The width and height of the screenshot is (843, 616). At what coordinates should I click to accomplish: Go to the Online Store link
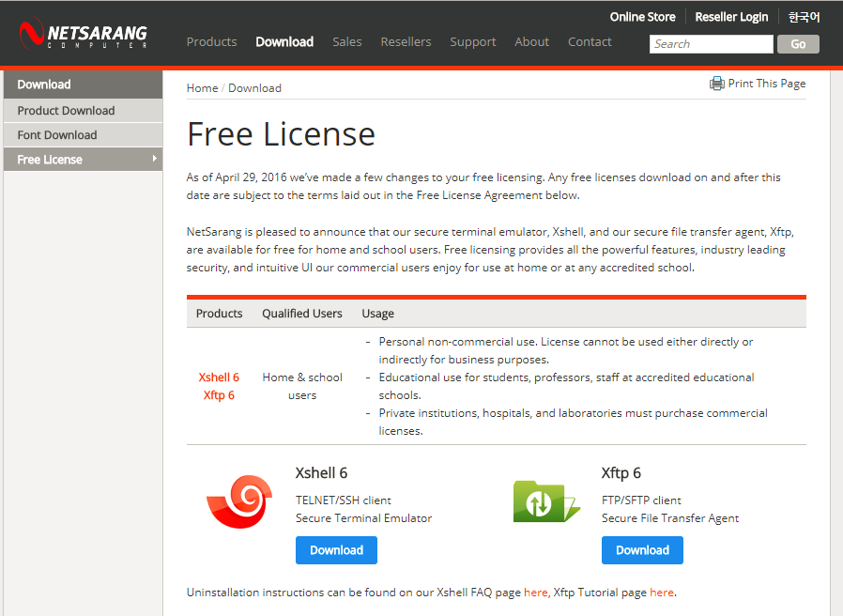tap(642, 17)
